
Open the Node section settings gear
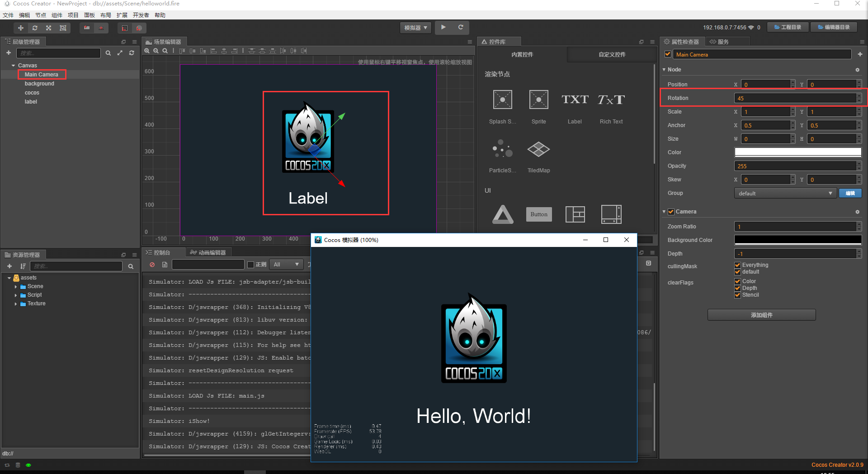pos(857,70)
